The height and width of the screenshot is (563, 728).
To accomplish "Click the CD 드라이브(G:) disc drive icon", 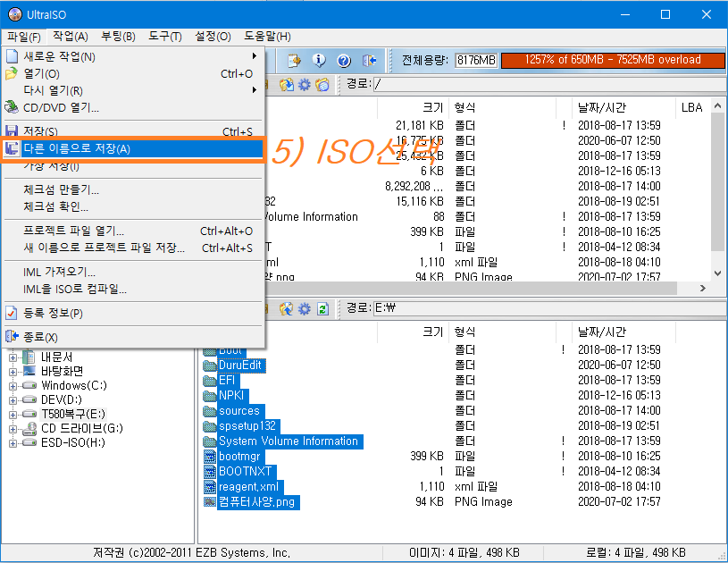I will 29,428.
